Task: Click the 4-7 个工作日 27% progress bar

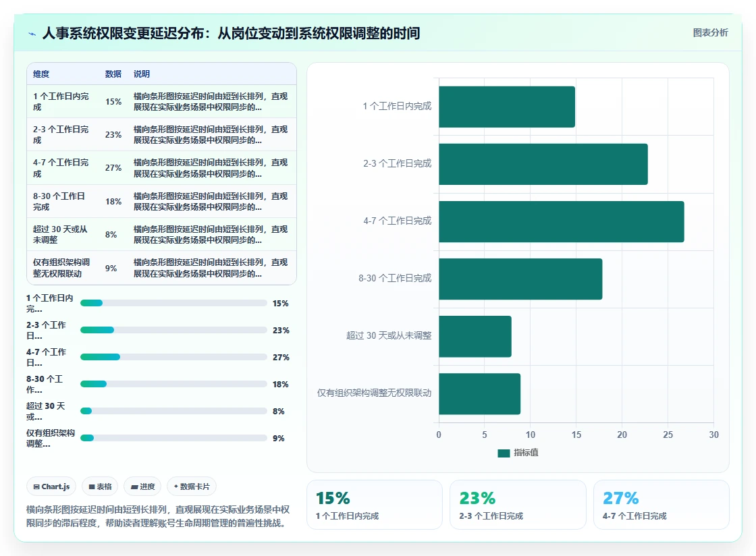Action: [173, 357]
